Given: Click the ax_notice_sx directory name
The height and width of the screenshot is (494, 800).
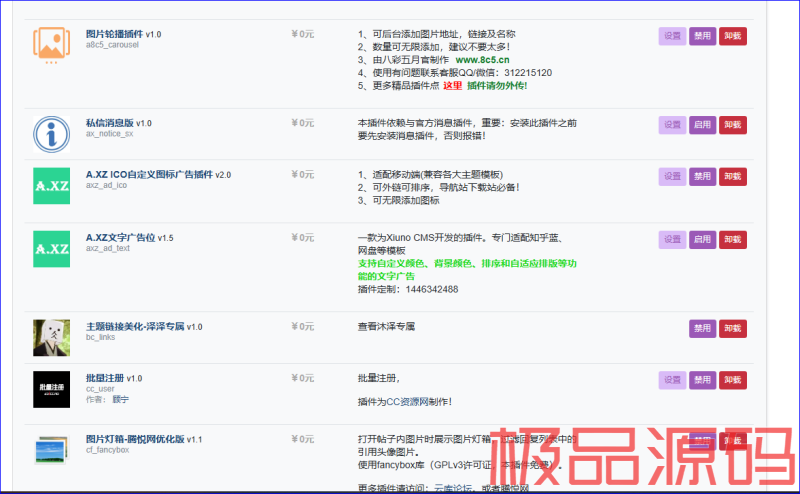Looking at the screenshot, I should (x=110, y=134).
